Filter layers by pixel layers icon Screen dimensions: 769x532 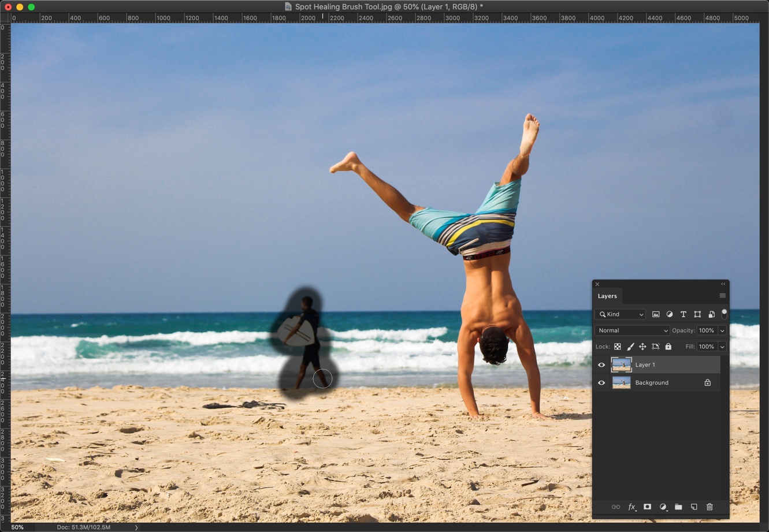(x=656, y=314)
